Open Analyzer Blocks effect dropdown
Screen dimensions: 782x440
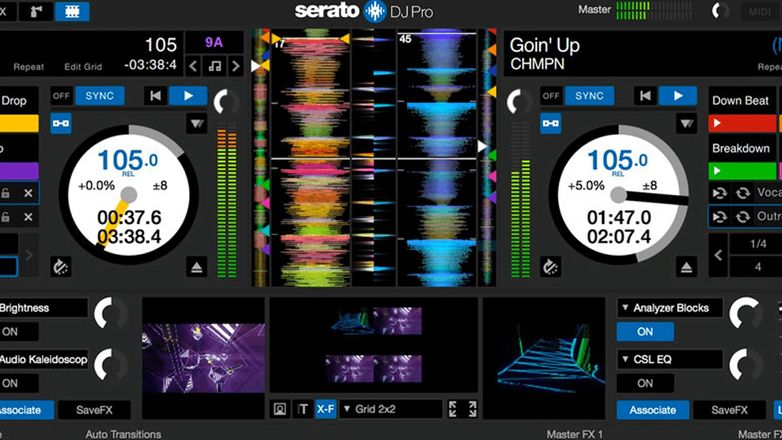click(x=670, y=308)
